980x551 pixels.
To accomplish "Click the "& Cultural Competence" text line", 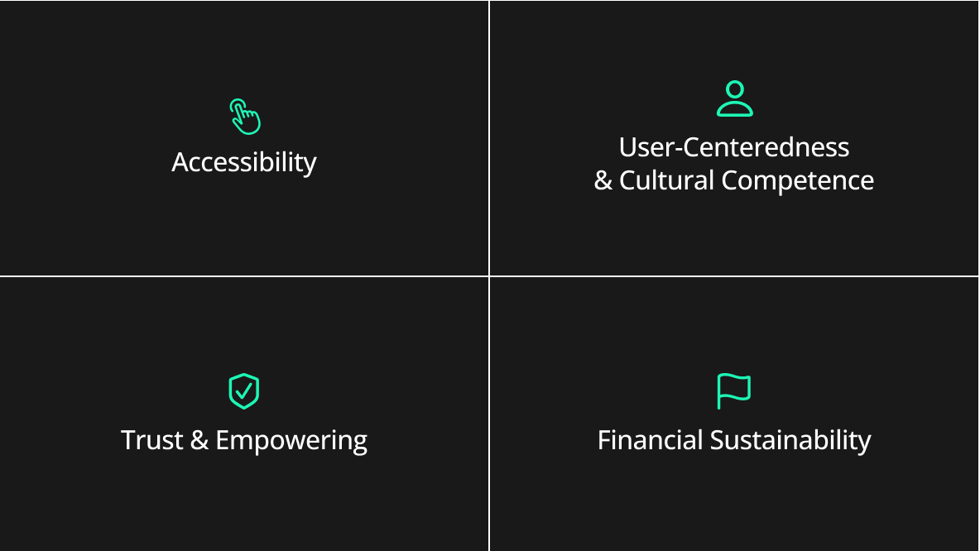I will click(x=734, y=180).
